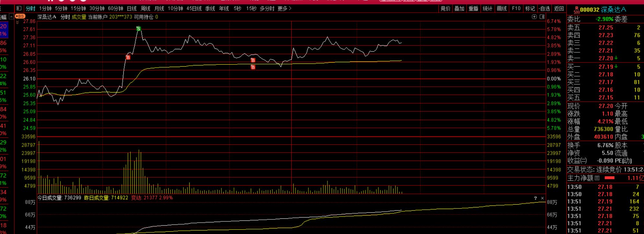The image size is (644, 234).
Task: Select the 买五 27.15 order row
Action: pyautogui.click(x=605, y=98)
